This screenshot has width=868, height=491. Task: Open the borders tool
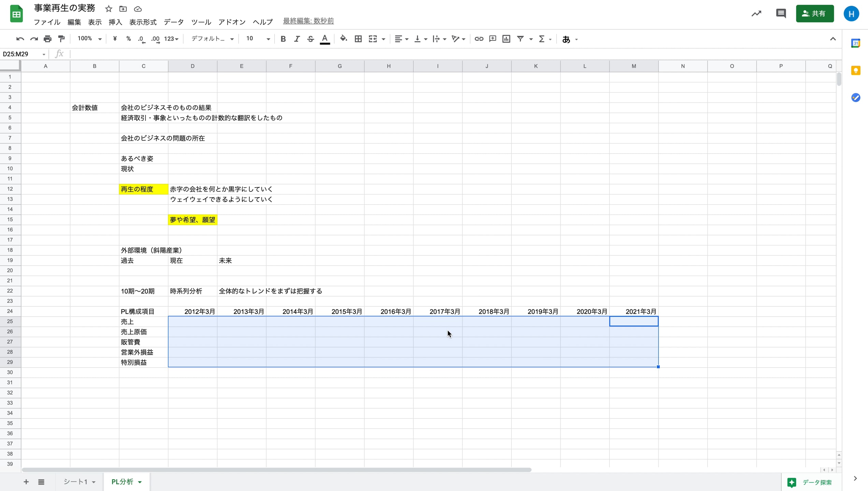[358, 39]
